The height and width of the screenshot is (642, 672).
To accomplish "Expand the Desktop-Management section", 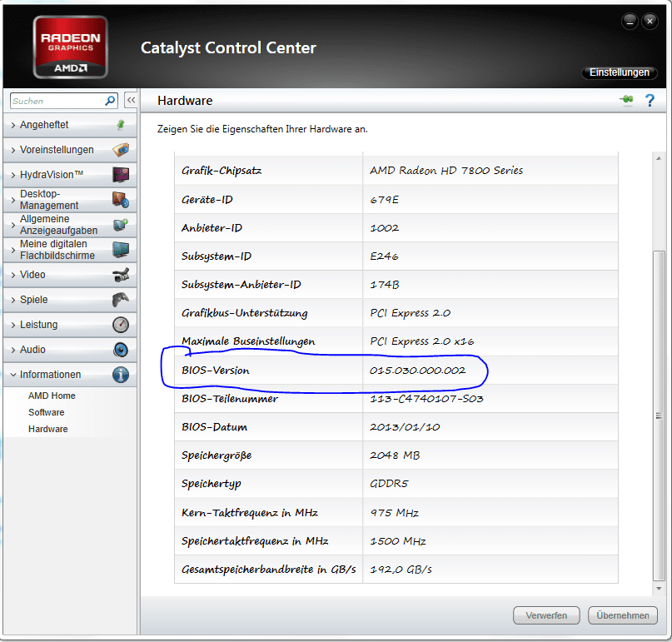I will click(69, 200).
